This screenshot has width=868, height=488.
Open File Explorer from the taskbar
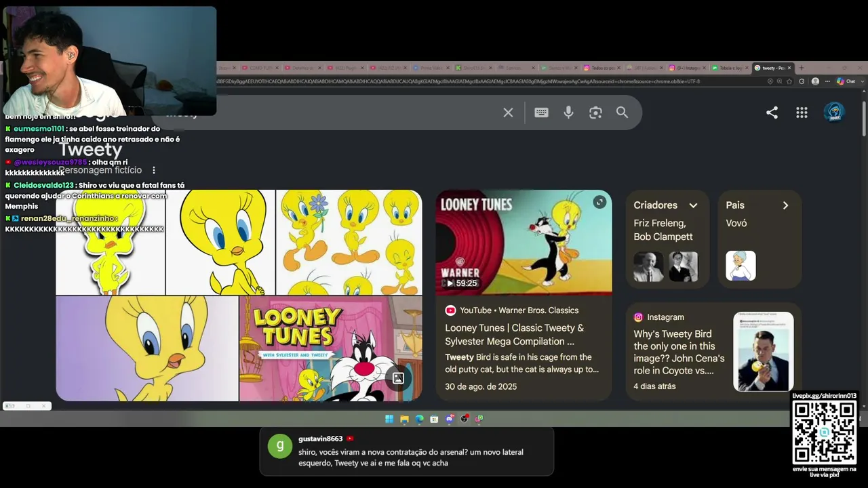[x=404, y=419]
